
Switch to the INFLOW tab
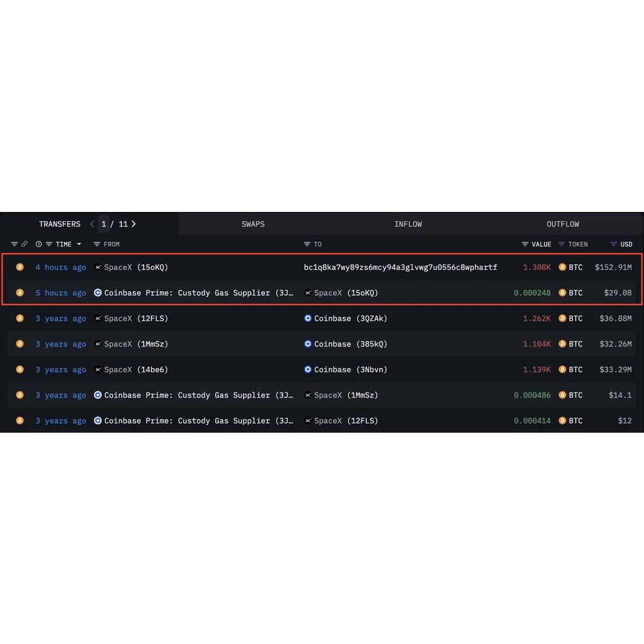click(x=408, y=224)
